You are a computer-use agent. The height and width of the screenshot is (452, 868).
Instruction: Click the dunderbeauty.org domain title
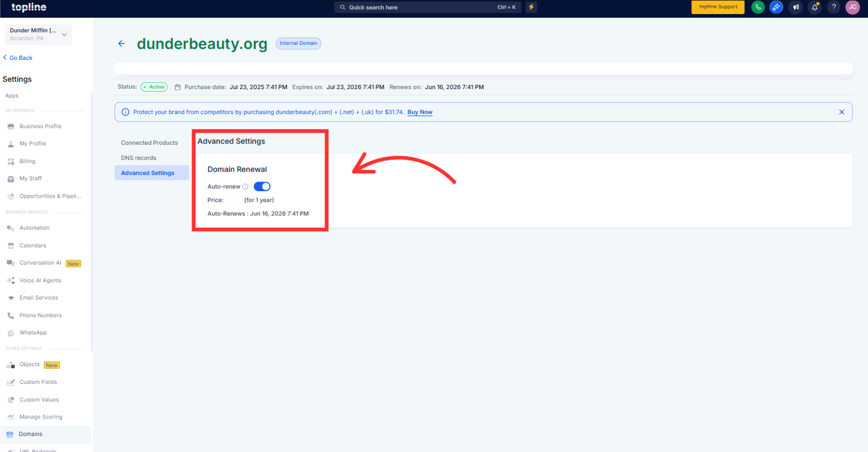click(x=202, y=44)
